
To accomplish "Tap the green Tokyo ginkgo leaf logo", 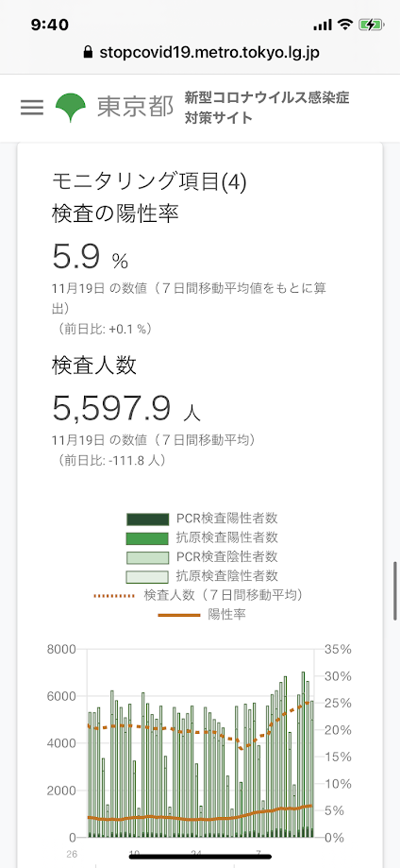I will tap(70, 108).
